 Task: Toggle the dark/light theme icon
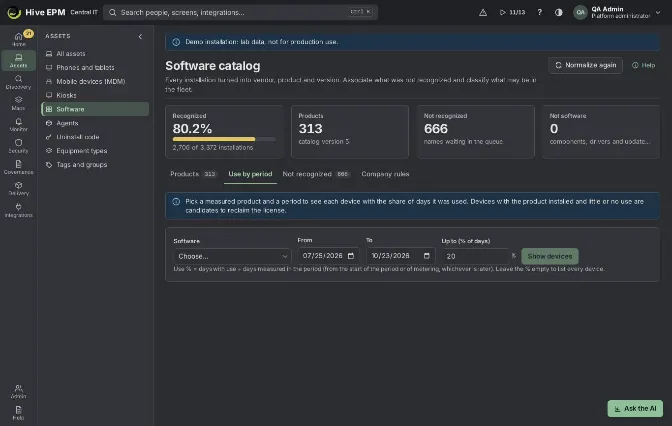558,12
